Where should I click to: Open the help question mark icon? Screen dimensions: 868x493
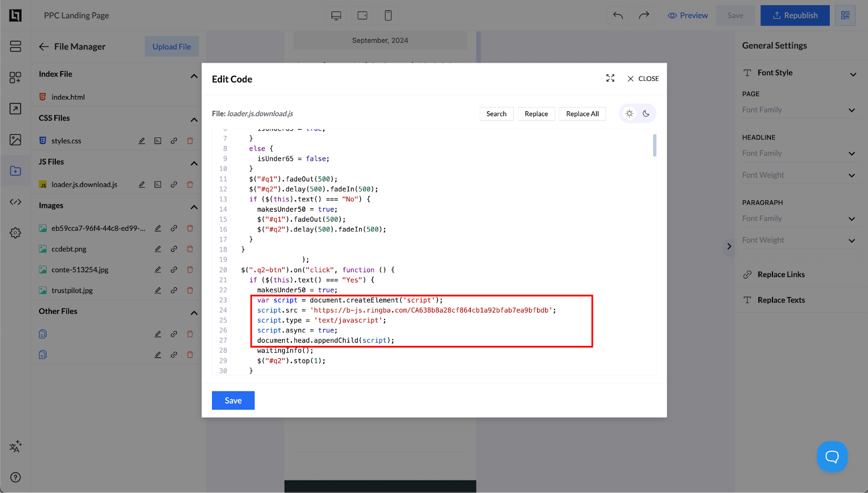pyautogui.click(x=16, y=477)
